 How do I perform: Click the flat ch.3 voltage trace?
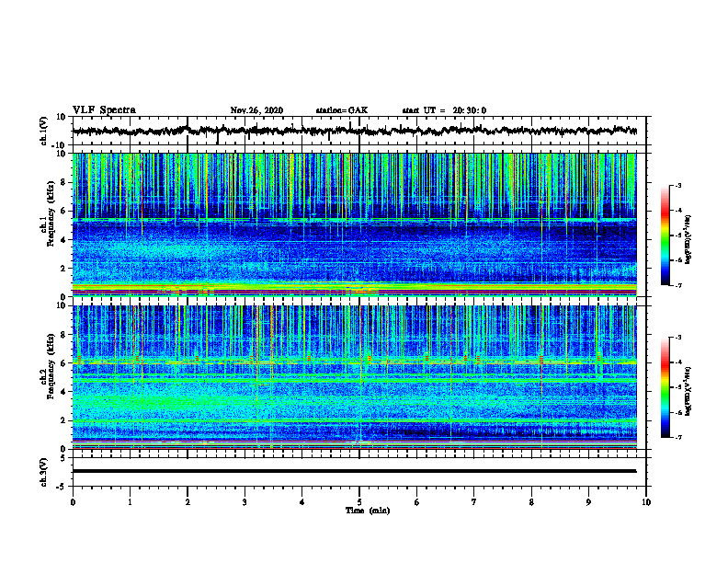[x=354, y=471]
